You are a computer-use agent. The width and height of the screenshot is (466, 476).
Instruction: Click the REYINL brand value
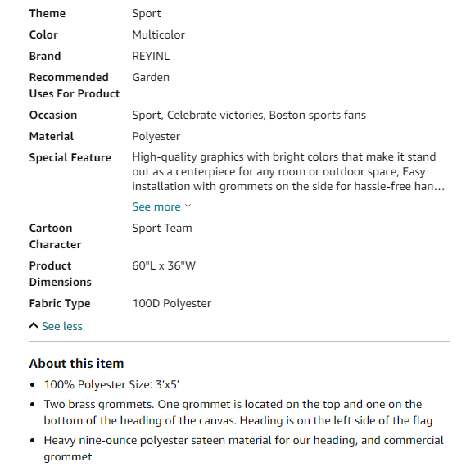pos(151,57)
